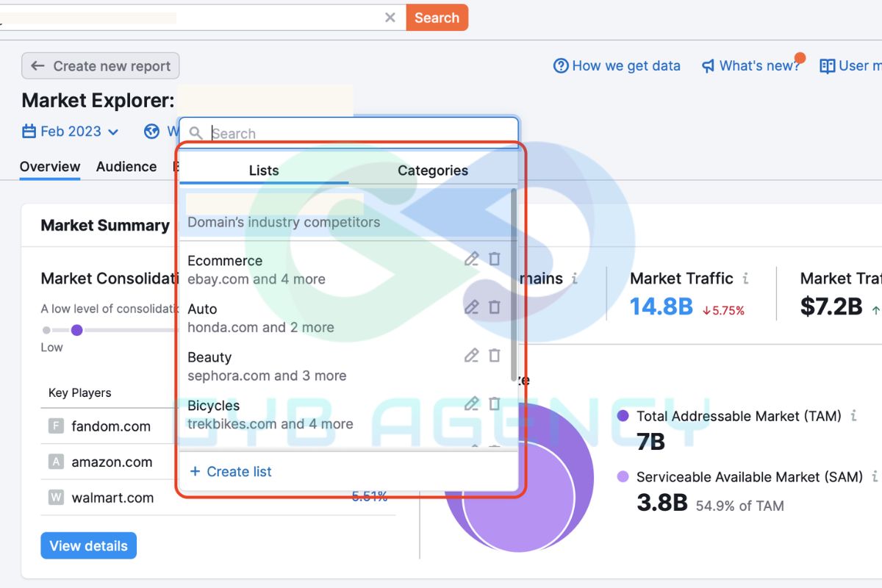Clear the top search field with X
Screen dimensions: 882x588
pyautogui.click(x=390, y=18)
